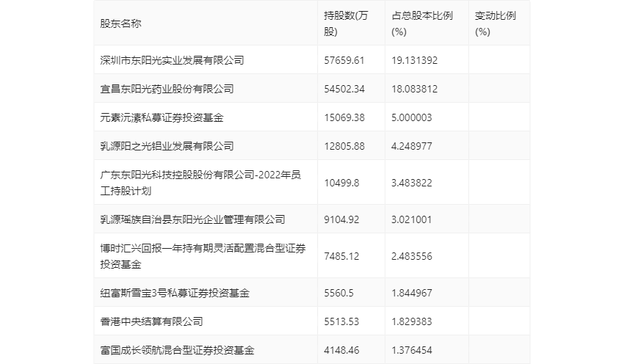Select the 15069.38 holdings value
Screen dimensions: 624x364
click(344, 117)
